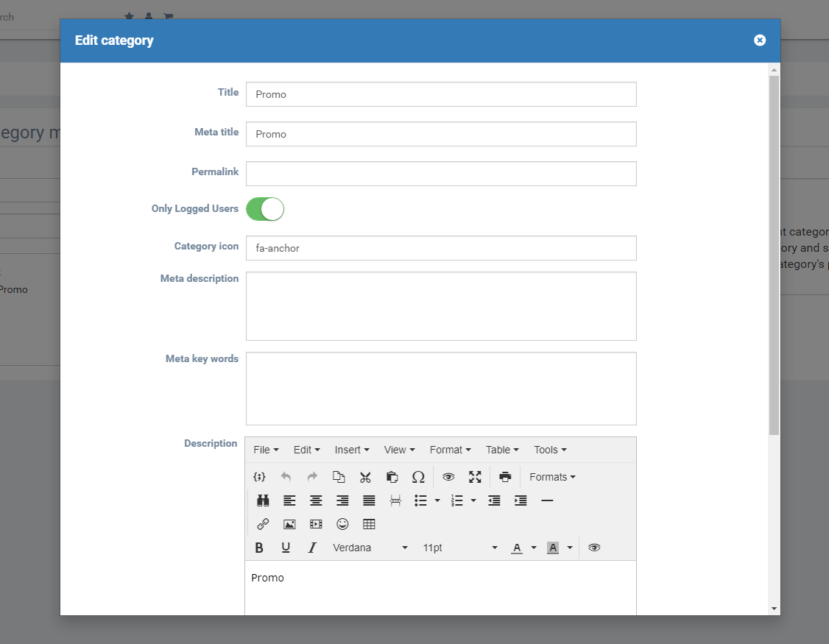The height and width of the screenshot is (644, 829).
Task: Insert media video icon
Action: [x=316, y=524]
